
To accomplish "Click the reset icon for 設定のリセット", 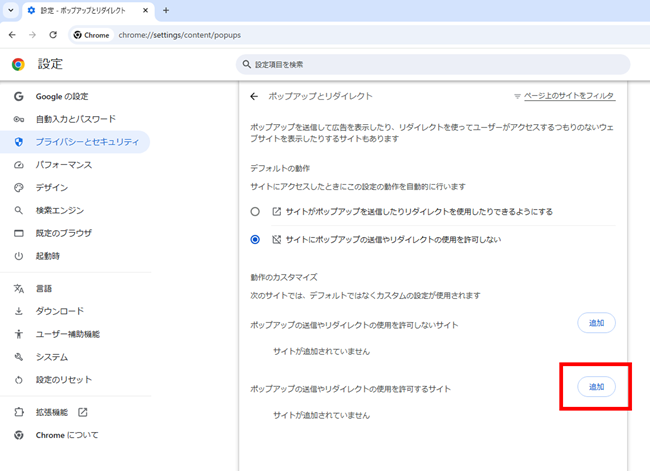I will tap(19, 380).
